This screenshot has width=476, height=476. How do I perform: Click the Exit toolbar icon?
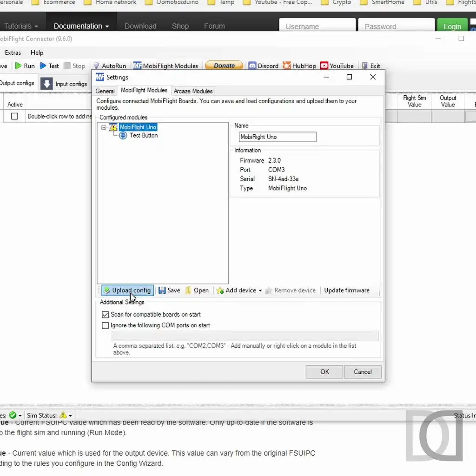(x=365, y=66)
